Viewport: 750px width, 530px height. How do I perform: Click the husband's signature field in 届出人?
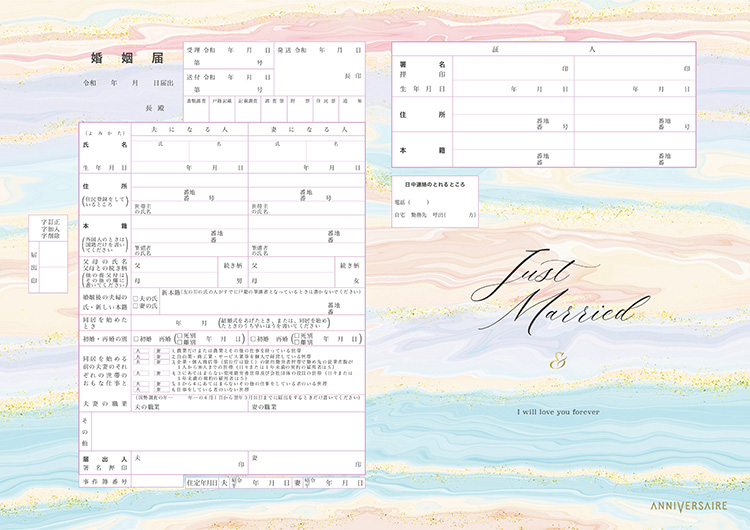[190, 463]
